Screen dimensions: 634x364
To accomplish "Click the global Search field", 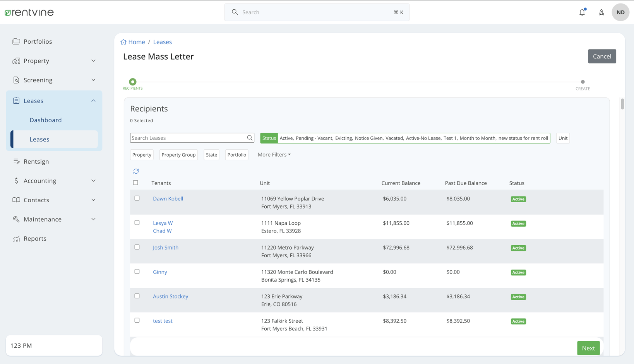I will [317, 12].
